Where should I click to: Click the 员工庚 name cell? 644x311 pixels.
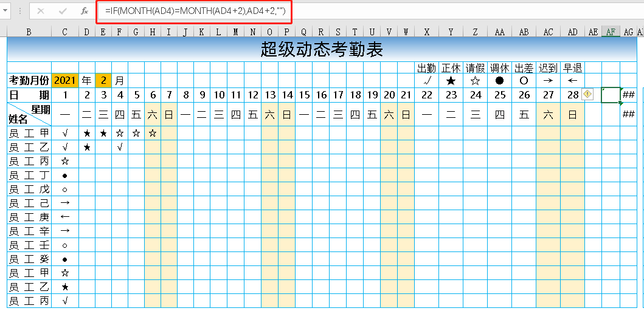pos(29,217)
